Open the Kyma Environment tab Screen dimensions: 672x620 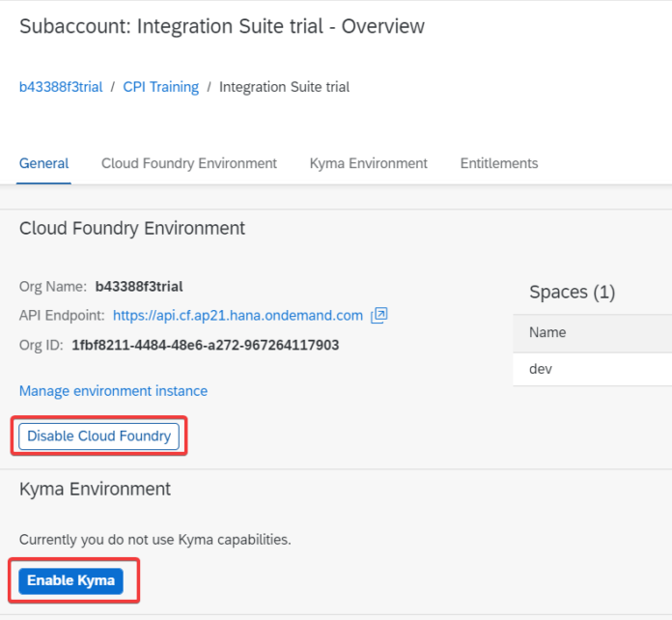pyautogui.click(x=368, y=163)
